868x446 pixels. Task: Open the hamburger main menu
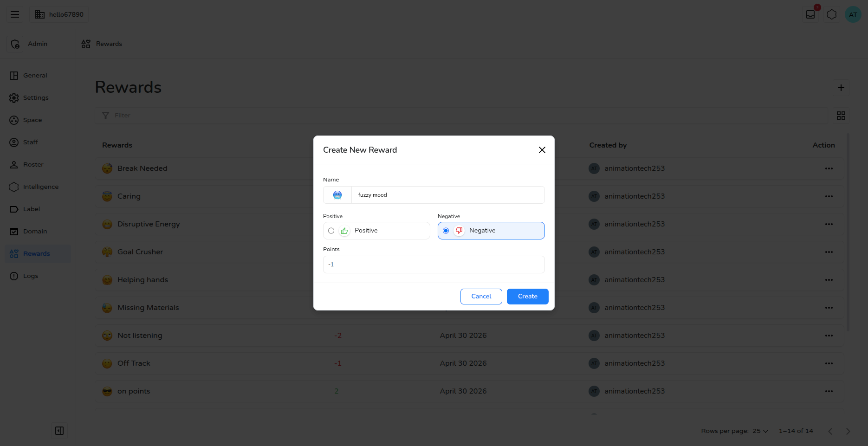click(15, 14)
